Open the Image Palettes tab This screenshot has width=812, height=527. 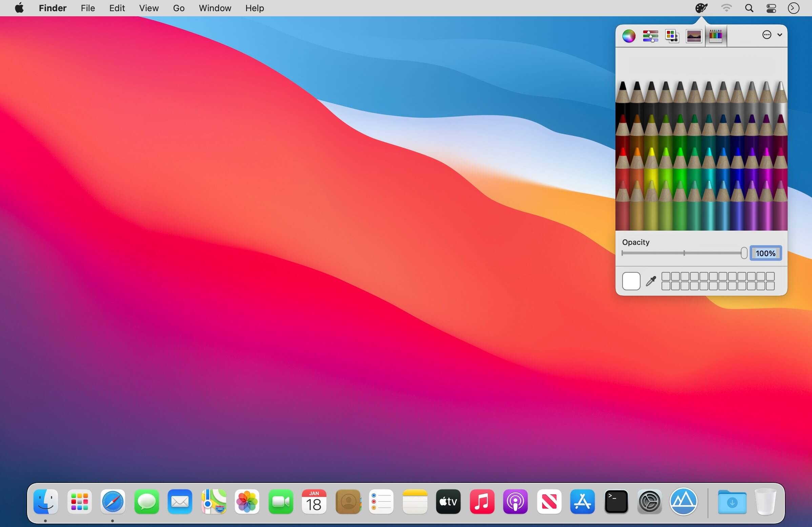pos(694,36)
